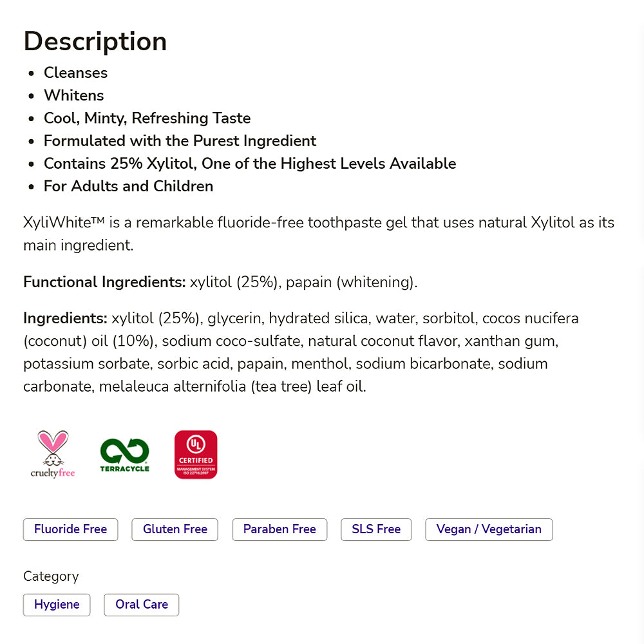Viewport: 644px width, 644px height.
Task: Click the "Category" section label
Action: (x=51, y=576)
